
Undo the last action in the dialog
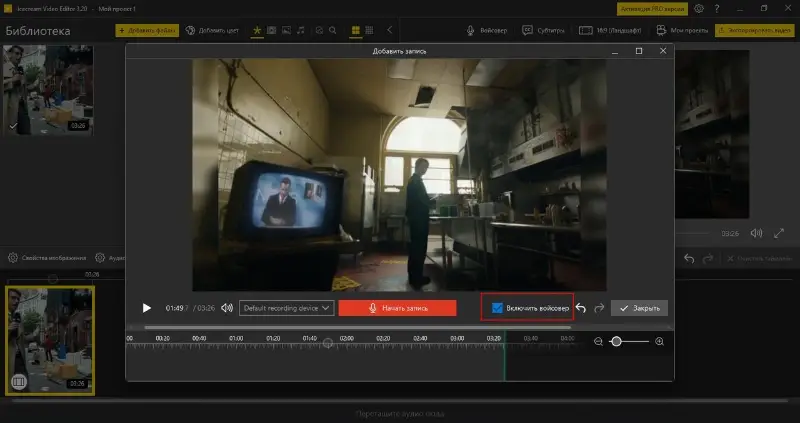pos(581,308)
